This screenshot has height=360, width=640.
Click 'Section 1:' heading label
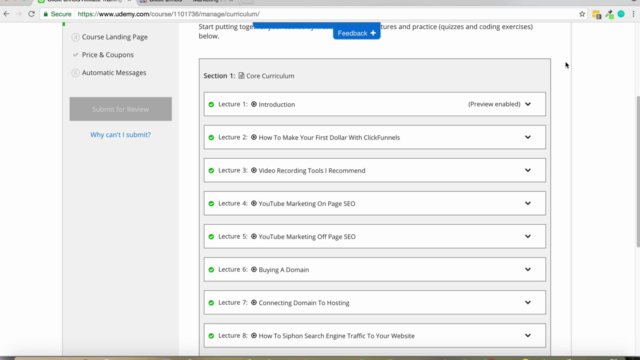point(219,76)
